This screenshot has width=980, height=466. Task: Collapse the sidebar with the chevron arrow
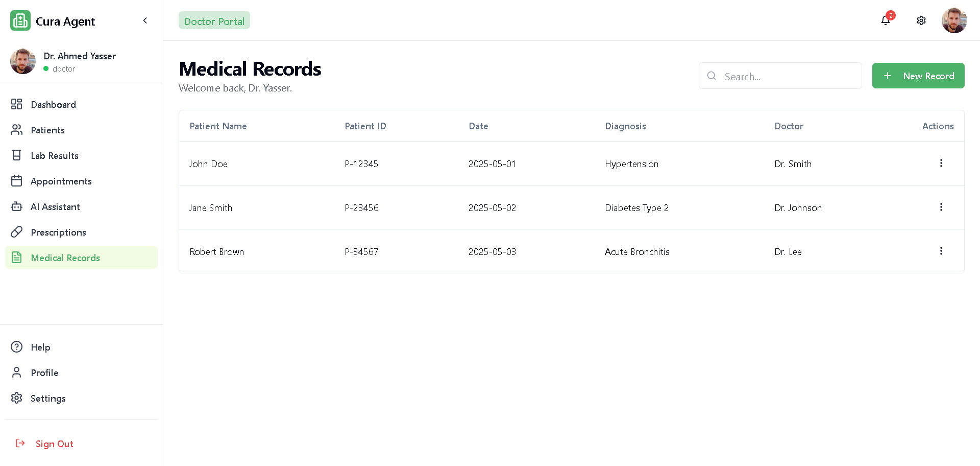coord(145,20)
